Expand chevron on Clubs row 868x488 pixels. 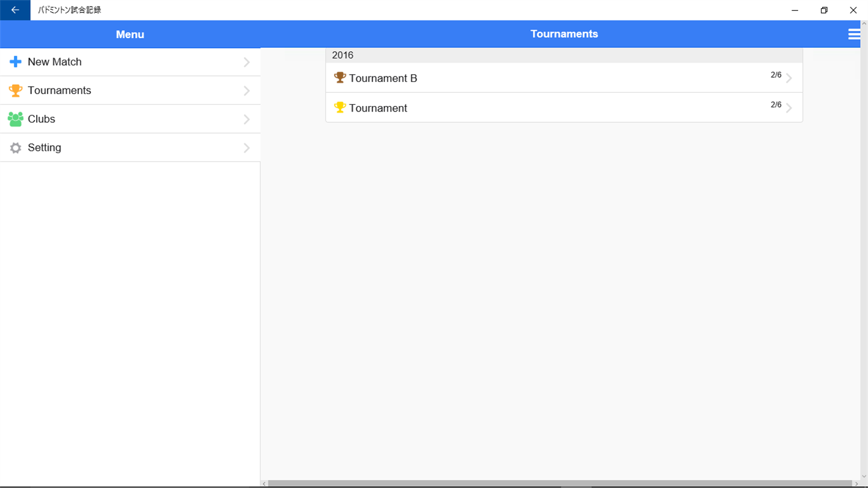(247, 119)
